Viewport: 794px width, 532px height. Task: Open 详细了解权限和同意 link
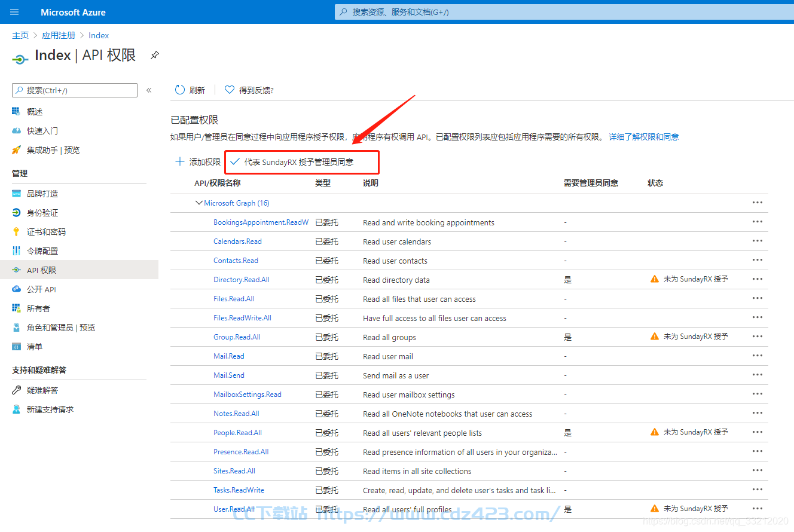[644, 137]
